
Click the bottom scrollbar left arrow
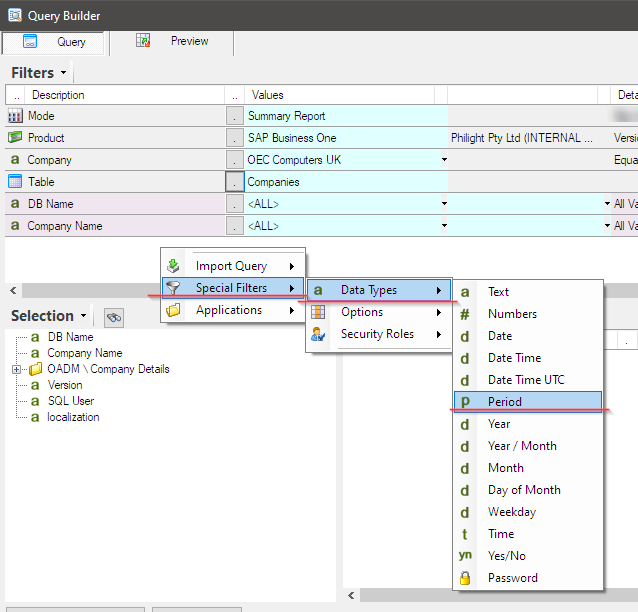(x=351, y=595)
